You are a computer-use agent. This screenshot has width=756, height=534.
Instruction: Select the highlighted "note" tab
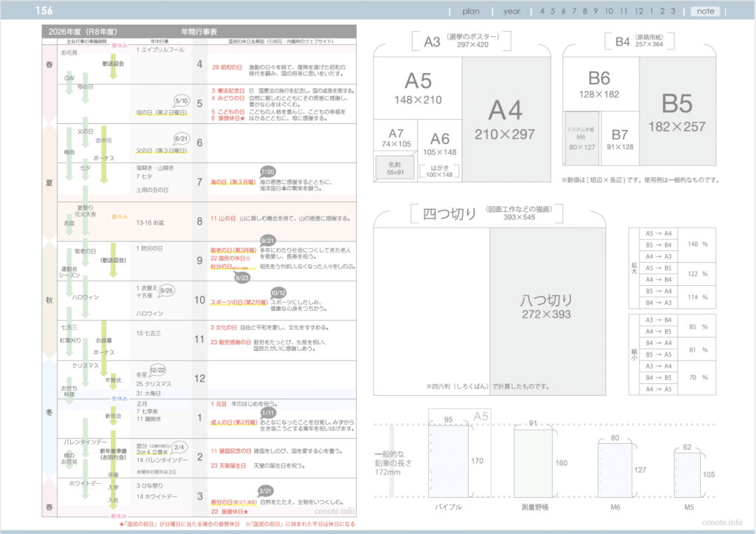(706, 11)
